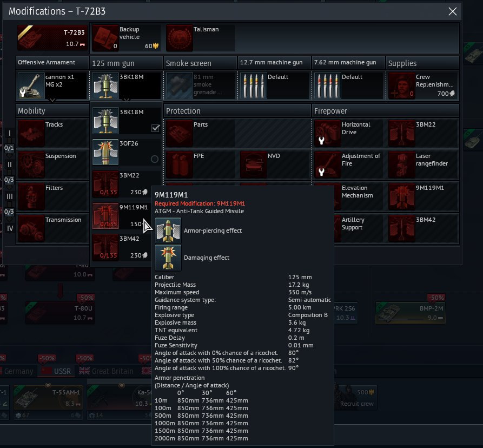Screen dimensions: 483x448
Task: Select the Parts modification
Action: (200, 133)
